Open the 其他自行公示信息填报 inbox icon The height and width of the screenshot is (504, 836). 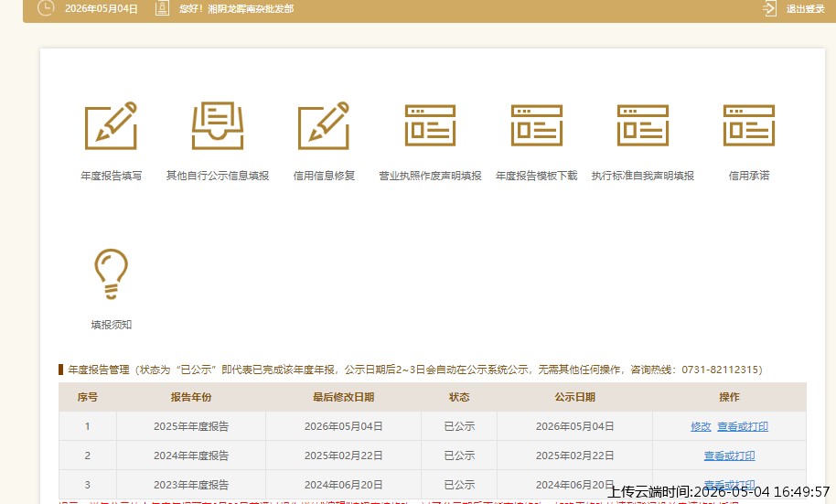click(218, 126)
